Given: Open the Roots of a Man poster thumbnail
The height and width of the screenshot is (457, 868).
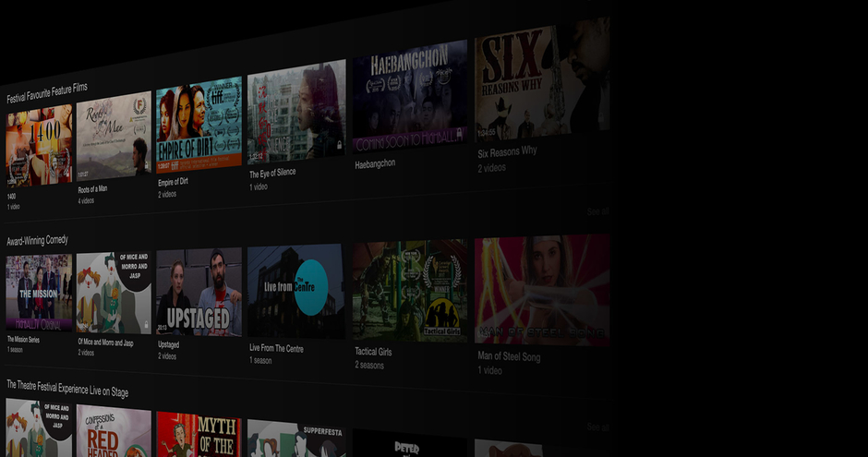Looking at the screenshot, I should pyautogui.click(x=114, y=136).
